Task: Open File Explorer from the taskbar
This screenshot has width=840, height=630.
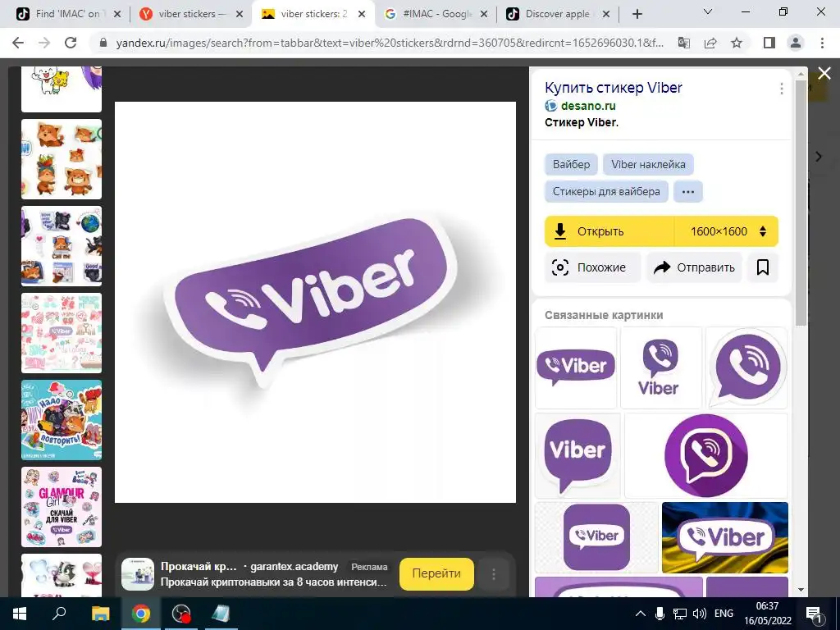Action: [x=100, y=614]
